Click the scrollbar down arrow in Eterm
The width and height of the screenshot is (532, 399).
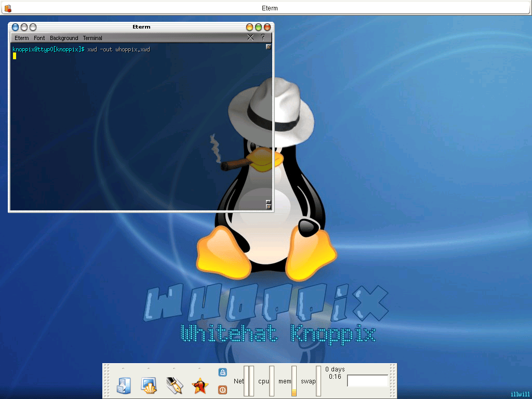269,206
